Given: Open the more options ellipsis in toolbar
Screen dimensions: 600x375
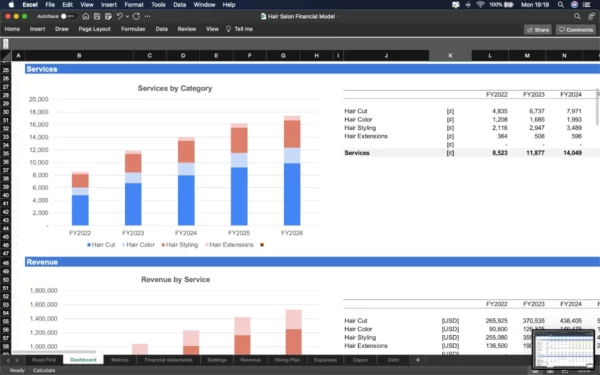Looking at the screenshot, I should pos(147,16).
